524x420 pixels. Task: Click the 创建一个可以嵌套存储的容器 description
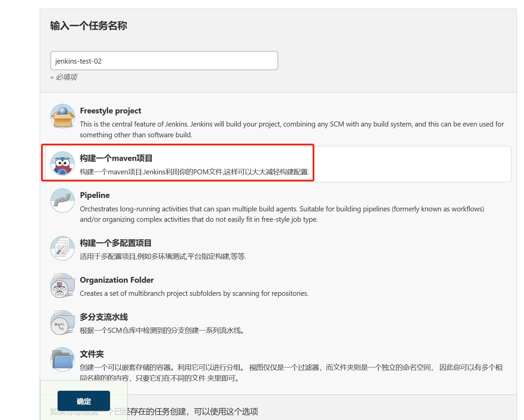(291, 373)
